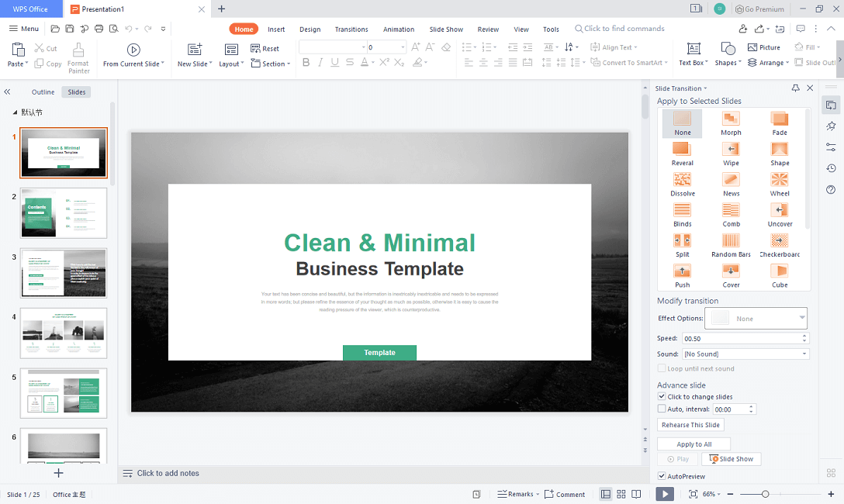Open the Insert tab

pyautogui.click(x=276, y=29)
